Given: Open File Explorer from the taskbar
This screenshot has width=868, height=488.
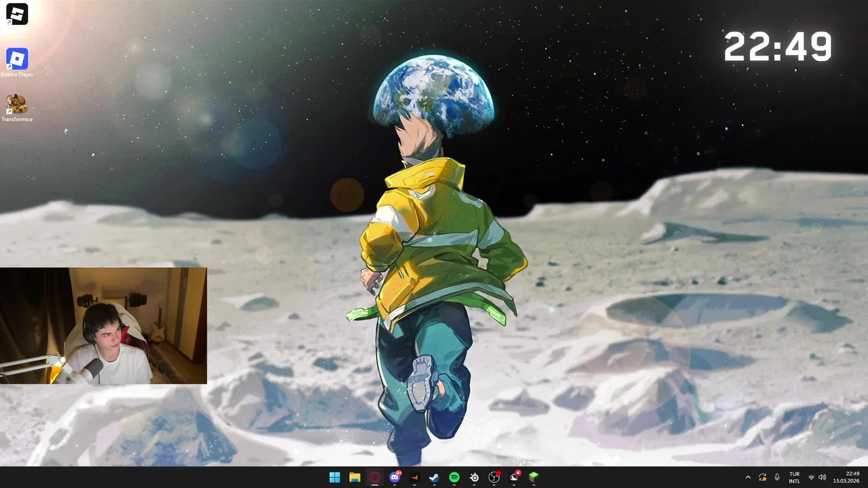Looking at the screenshot, I should pos(355,477).
